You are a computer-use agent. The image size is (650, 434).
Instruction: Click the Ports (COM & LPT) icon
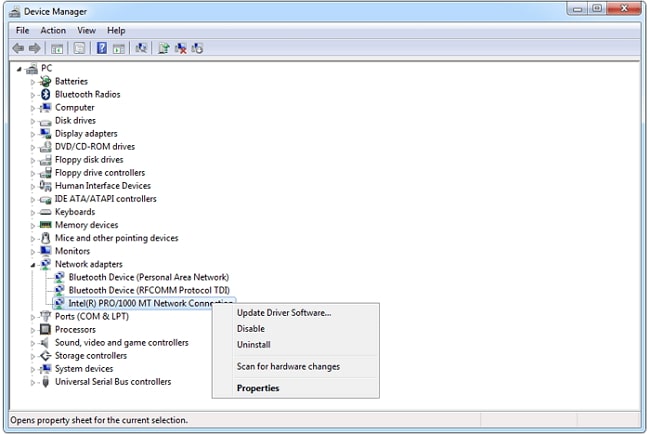tap(45, 316)
